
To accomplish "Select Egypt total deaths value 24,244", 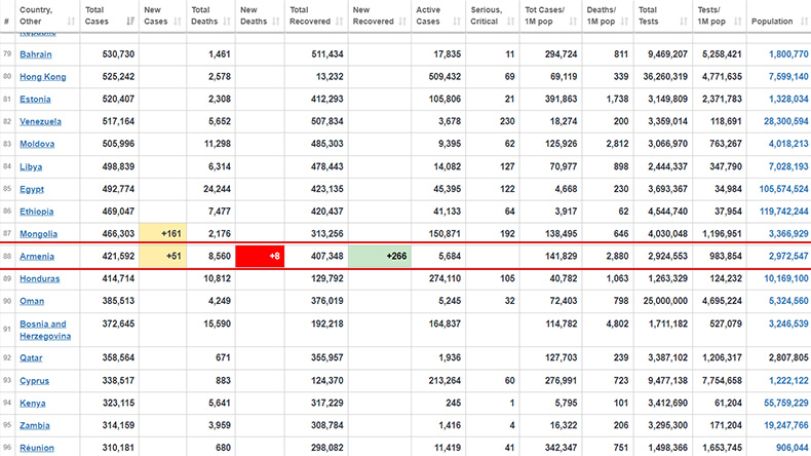I will tap(217, 189).
